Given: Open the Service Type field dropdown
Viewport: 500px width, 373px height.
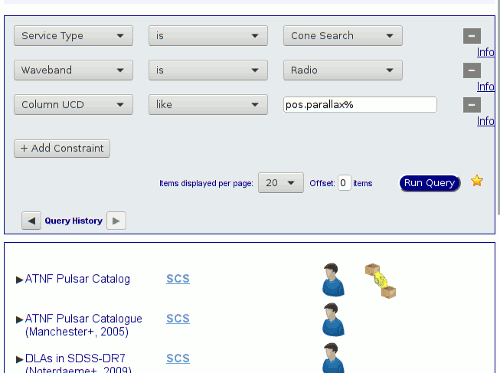Looking at the screenshot, I should point(73,36).
